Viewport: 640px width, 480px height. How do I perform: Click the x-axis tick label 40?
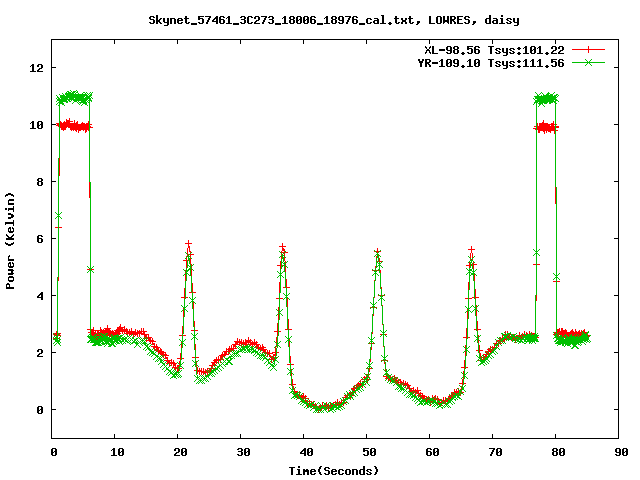[x=306, y=452]
